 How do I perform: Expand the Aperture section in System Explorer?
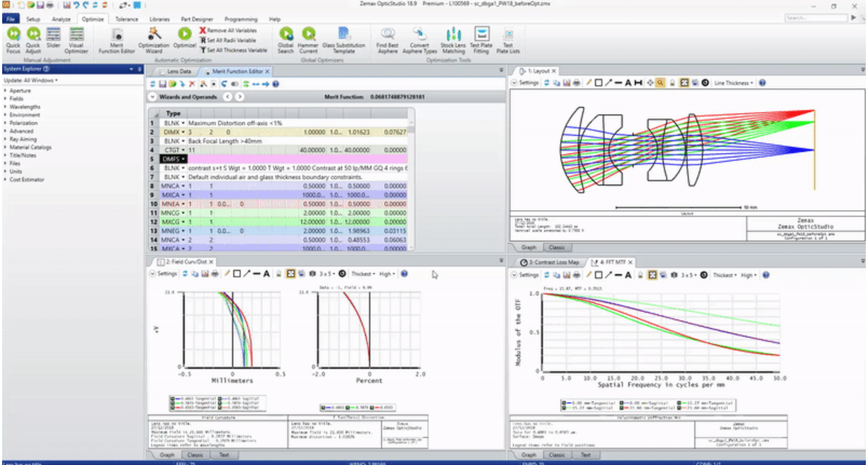point(5,91)
